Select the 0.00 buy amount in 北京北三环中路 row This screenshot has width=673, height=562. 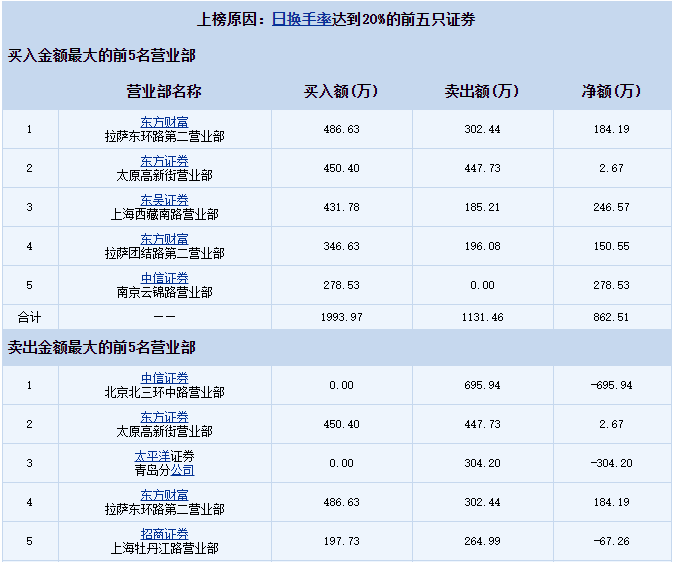[341, 386]
